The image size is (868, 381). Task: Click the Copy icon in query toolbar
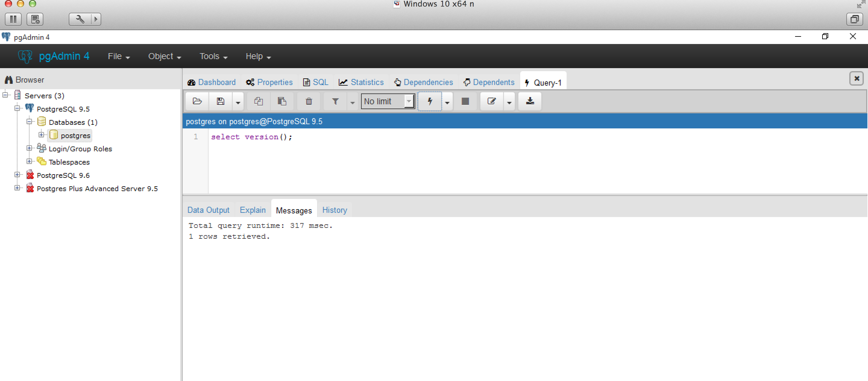click(259, 101)
